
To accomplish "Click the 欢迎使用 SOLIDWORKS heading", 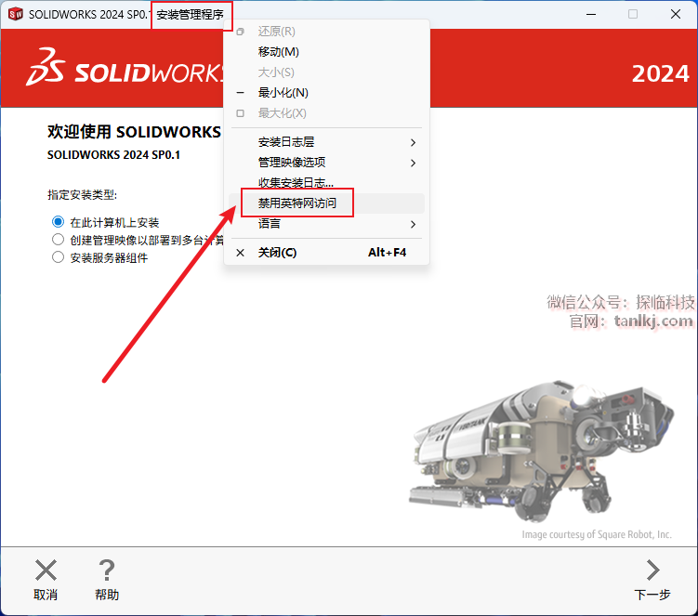I will pyautogui.click(x=134, y=132).
